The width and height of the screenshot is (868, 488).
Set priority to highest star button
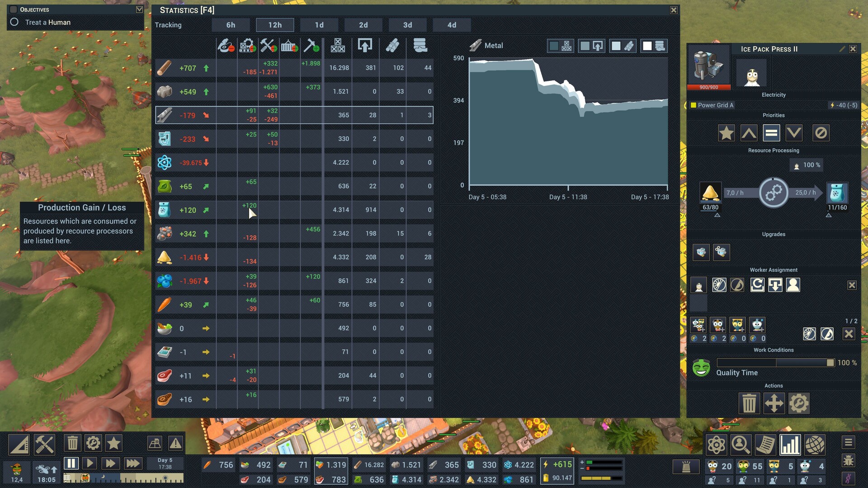tap(726, 133)
